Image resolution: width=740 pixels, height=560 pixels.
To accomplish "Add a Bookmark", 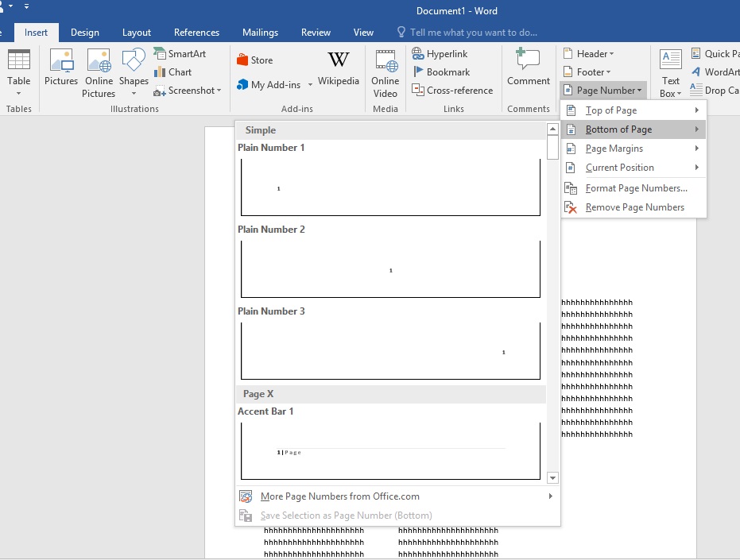I will click(441, 72).
